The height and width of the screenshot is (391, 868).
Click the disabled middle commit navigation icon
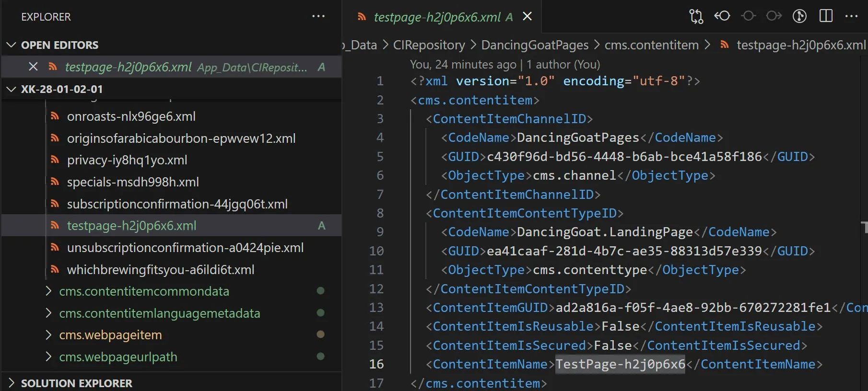748,16
